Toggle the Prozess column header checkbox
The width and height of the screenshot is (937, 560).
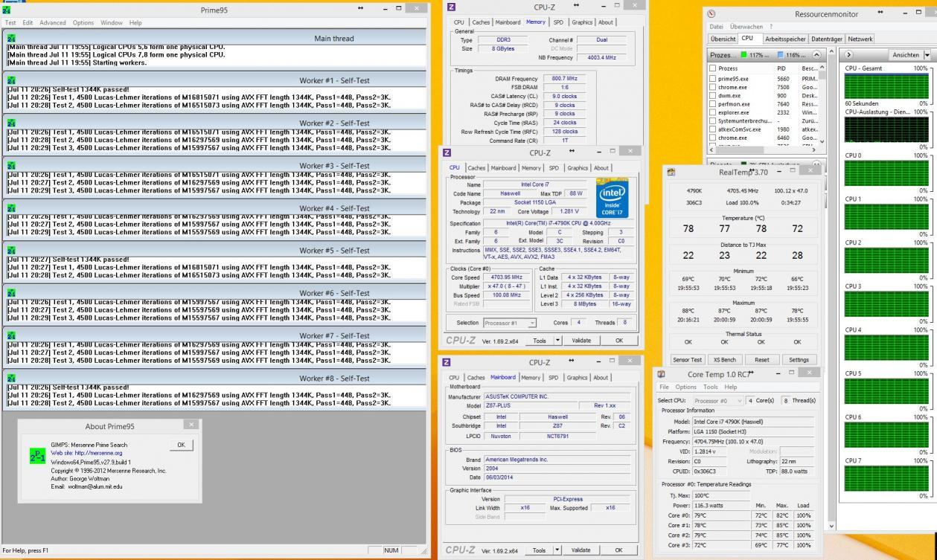click(x=713, y=68)
